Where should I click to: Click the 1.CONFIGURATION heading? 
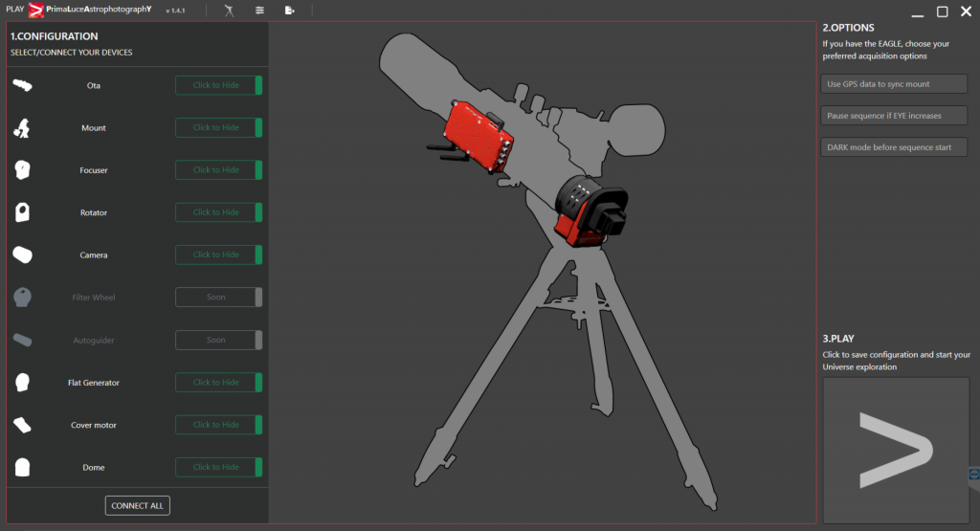coord(55,36)
